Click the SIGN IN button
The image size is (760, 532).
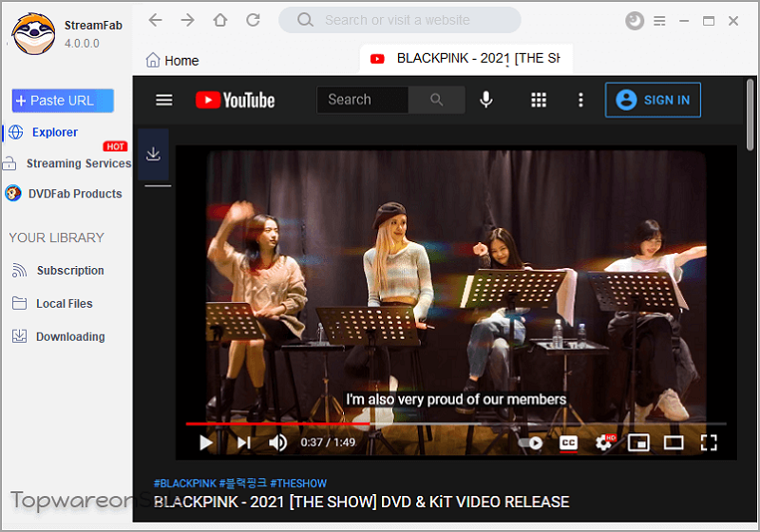pos(653,100)
